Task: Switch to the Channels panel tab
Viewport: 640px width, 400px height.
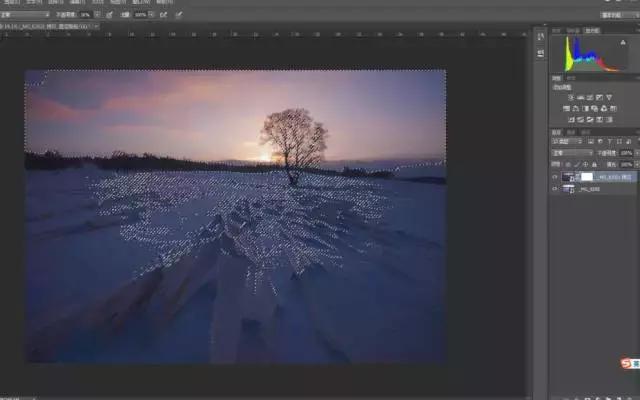Action: (572, 132)
